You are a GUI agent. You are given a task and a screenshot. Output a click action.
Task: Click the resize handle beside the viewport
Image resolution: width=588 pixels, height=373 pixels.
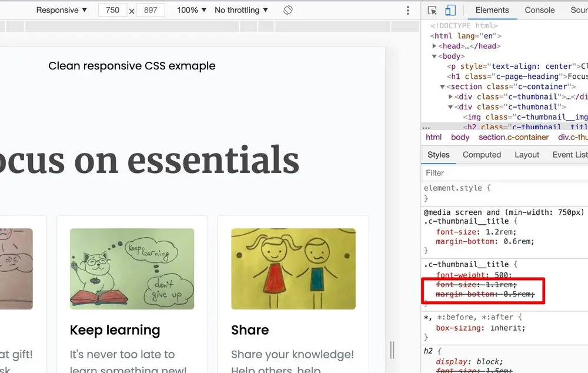point(392,350)
